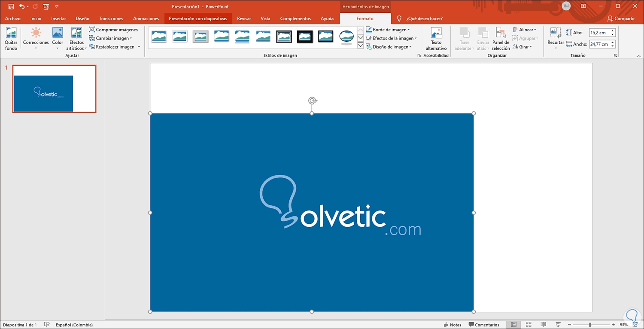This screenshot has width=644, height=329.
Task: Click the ¿Qué desea hacer? search box
Action: point(424,18)
